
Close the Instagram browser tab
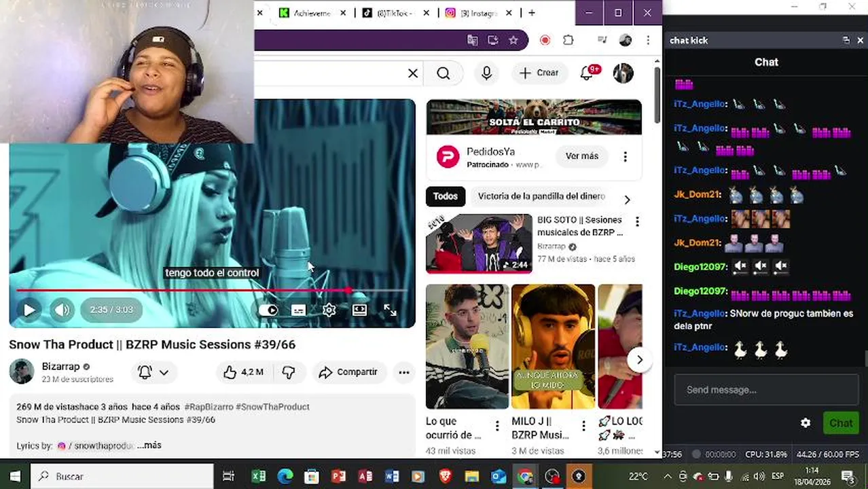[x=509, y=13]
